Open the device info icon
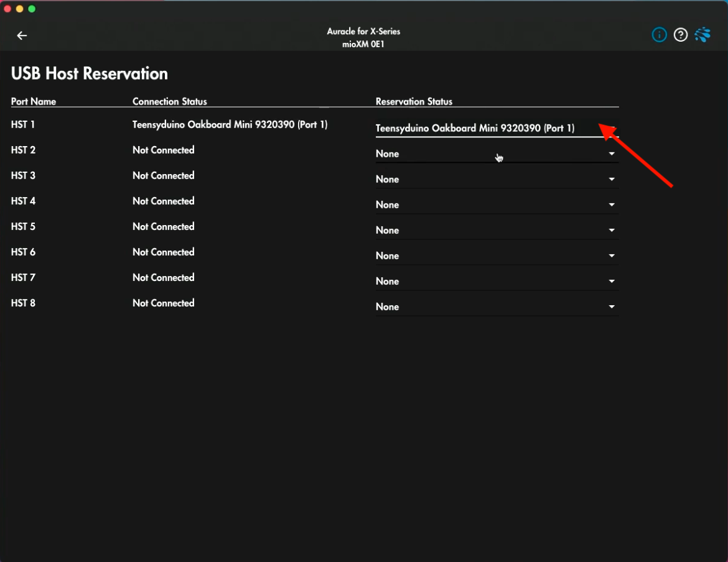This screenshot has width=728, height=562. pos(660,35)
